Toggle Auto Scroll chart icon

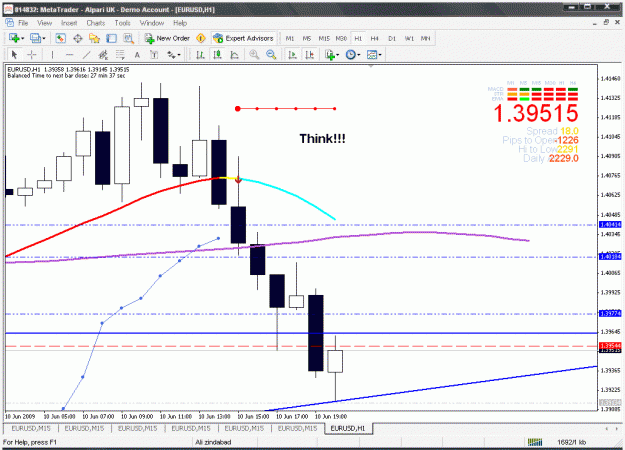[293, 55]
